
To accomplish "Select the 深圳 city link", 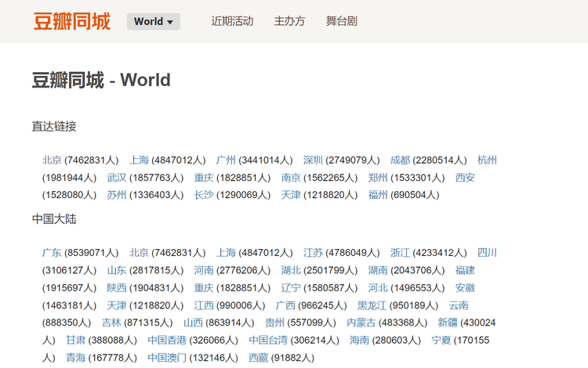I will [x=313, y=161].
